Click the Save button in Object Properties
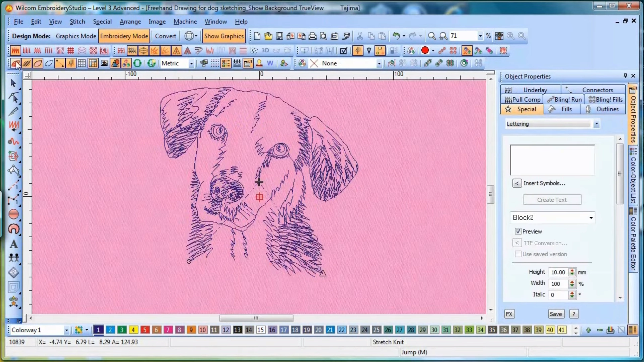The image size is (644, 362). click(x=555, y=314)
